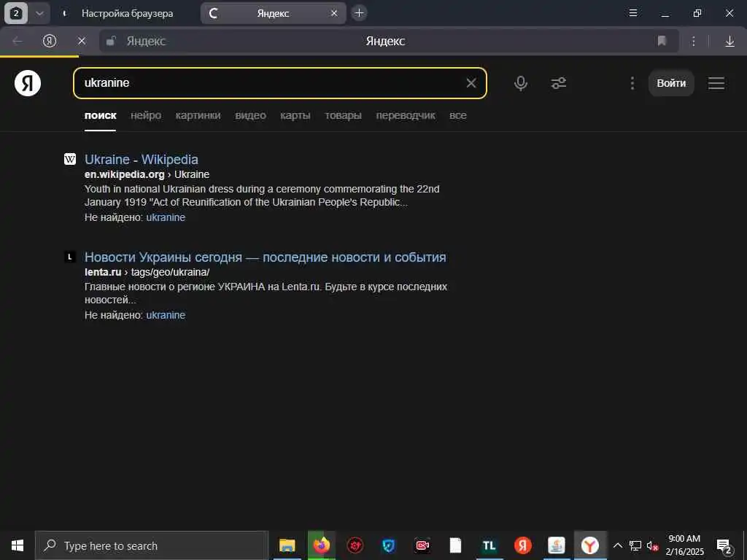Image resolution: width=747 pixels, height=560 pixels.
Task: Open Ukraine - Wikipedia result
Action: coord(141,160)
